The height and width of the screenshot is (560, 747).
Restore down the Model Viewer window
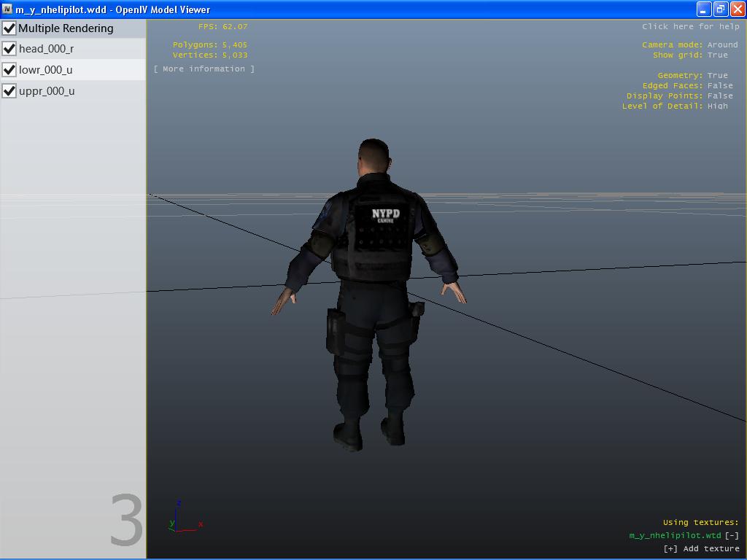tap(721, 9)
